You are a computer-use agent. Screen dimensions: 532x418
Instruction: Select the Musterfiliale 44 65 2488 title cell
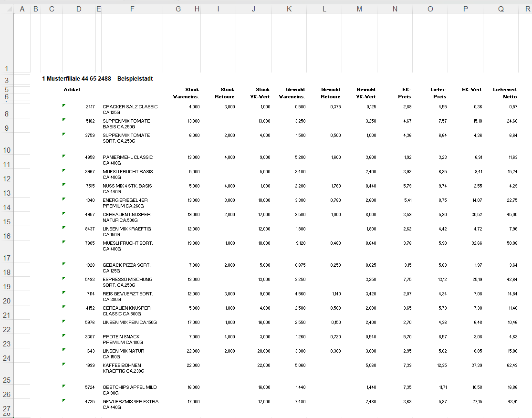(x=97, y=79)
